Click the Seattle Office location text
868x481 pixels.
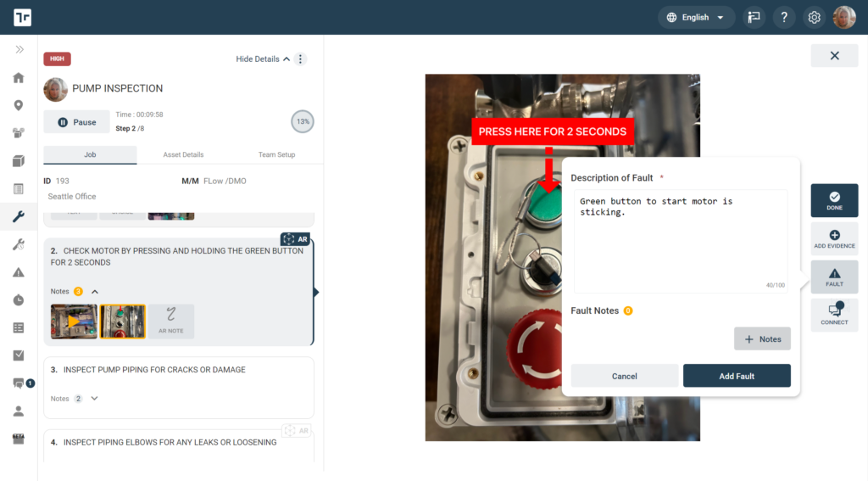click(x=72, y=196)
